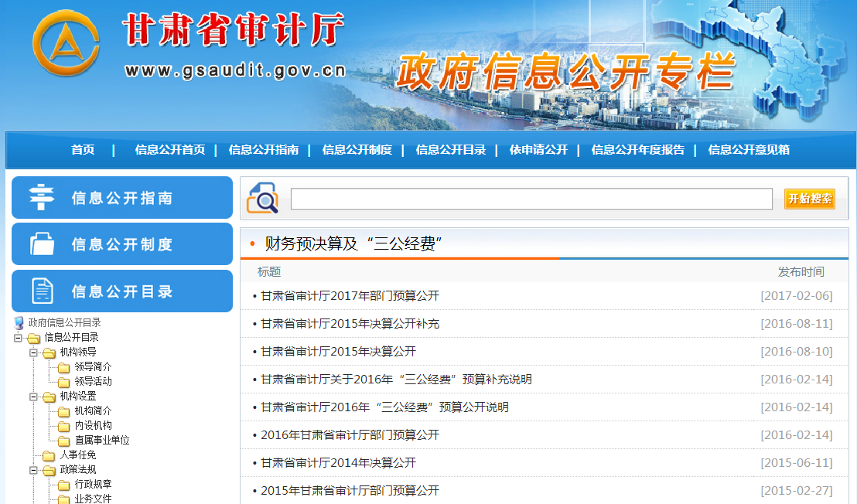Click the document icon on 信息公开目录
The width and height of the screenshot is (857, 504).
click(42, 291)
